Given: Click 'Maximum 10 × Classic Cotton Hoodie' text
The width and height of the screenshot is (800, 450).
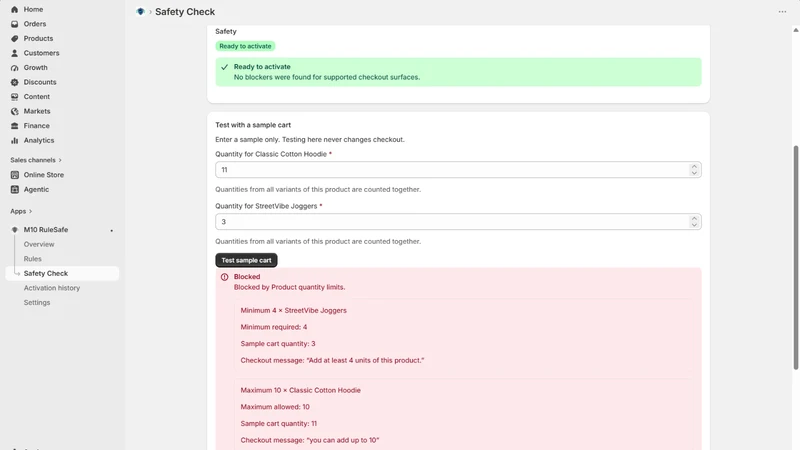Looking at the screenshot, I should pyautogui.click(x=301, y=390).
